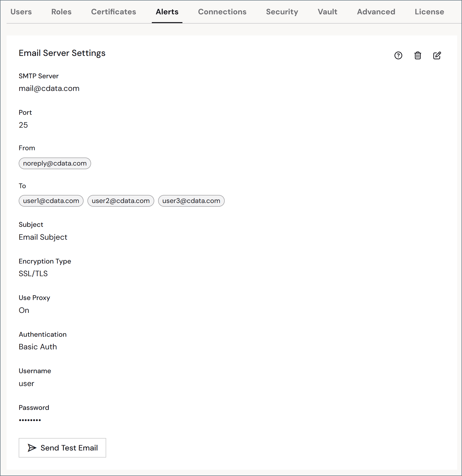The image size is (462, 476).
Task: Click the SMTP Server label
Action: (x=39, y=76)
